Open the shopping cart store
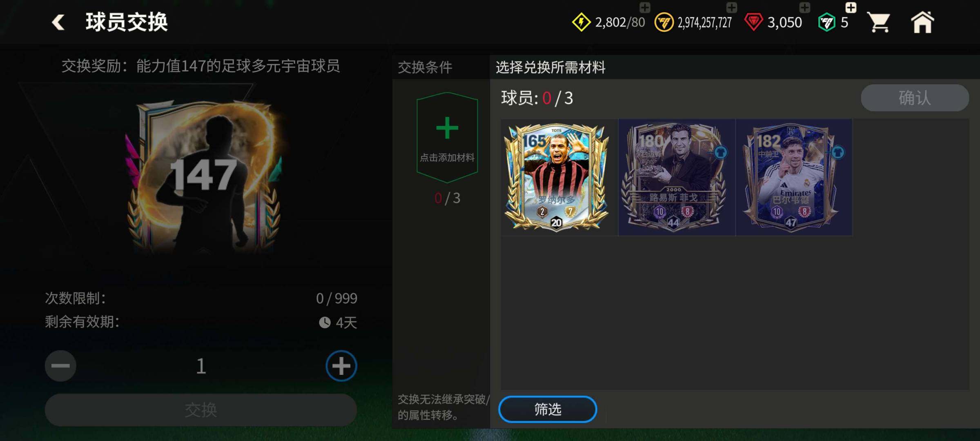 point(879,22)
